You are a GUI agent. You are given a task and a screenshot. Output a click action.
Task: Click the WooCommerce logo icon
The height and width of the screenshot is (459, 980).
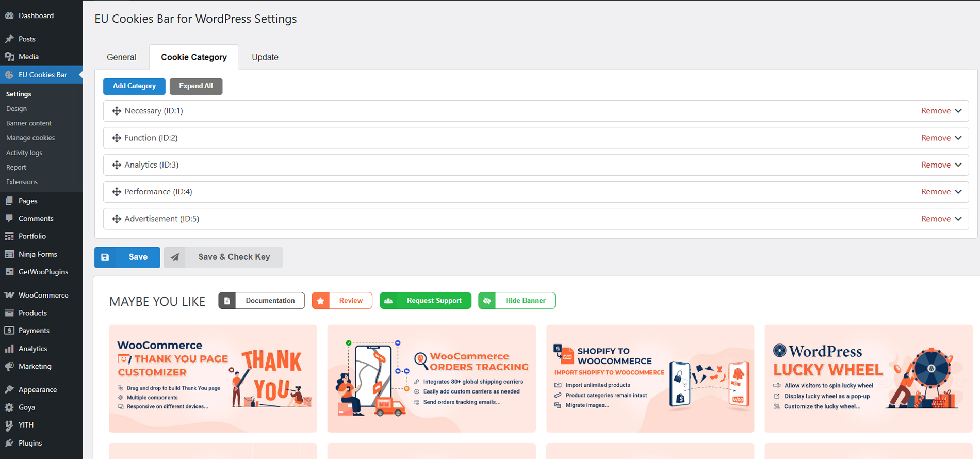click(x=9, y=295)
